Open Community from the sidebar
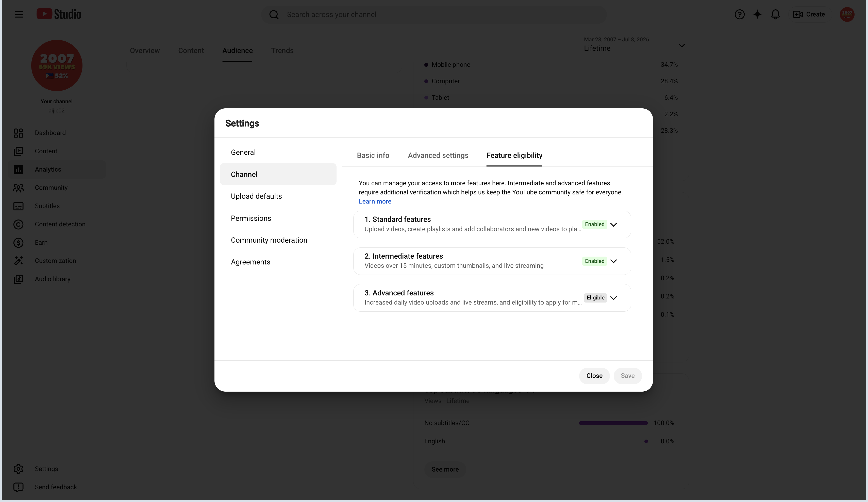868x502 pixels. (x=57, y=188)
